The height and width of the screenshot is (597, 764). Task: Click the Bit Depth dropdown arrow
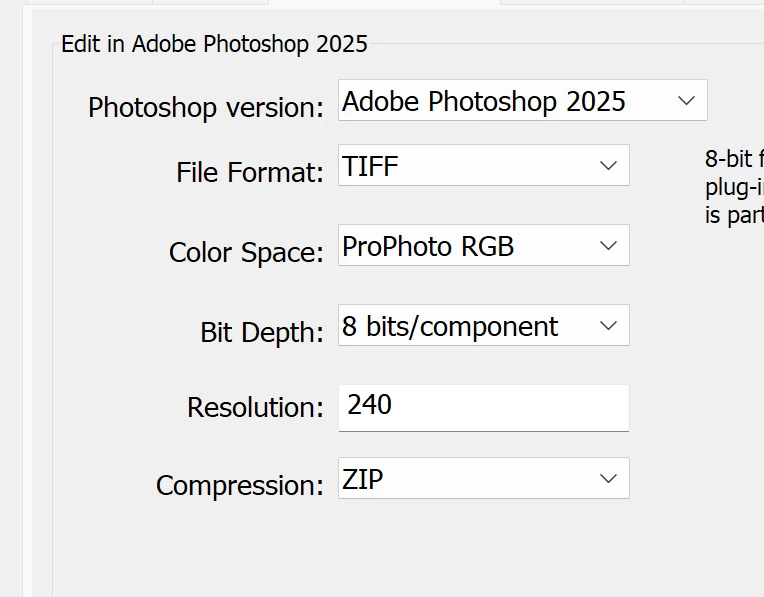pos(608,326)
